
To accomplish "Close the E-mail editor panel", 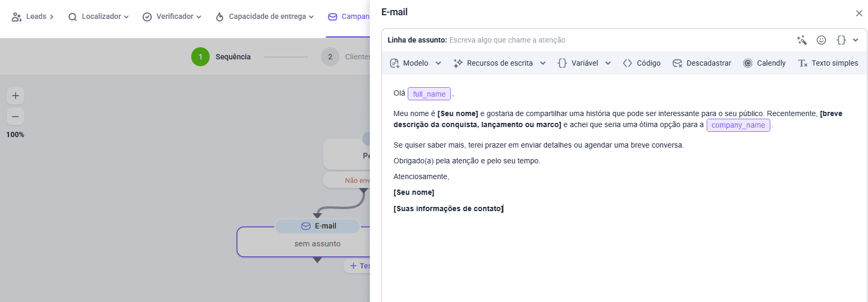I will pos(859,13).
